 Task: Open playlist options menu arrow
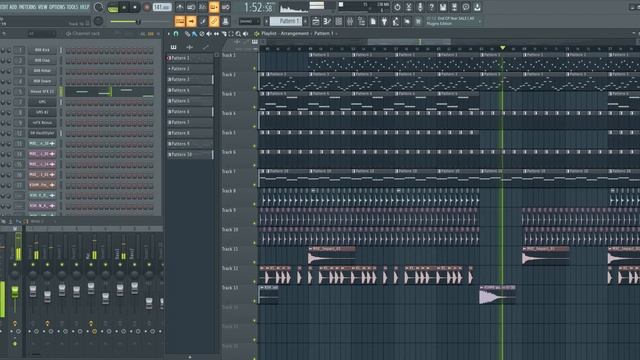click(x=169, y=34)
